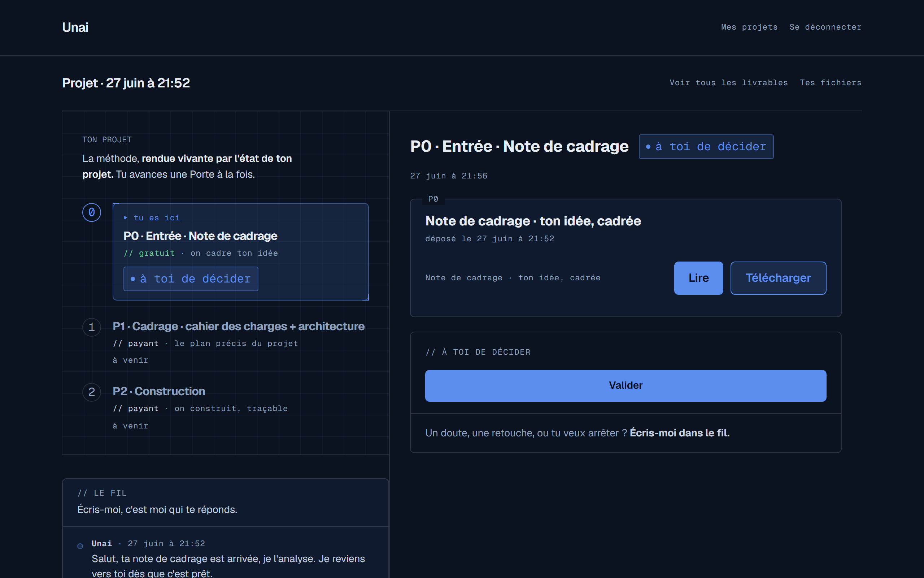Click '// gratuit · on cadre ton idée' text

(x=200, y=253)
